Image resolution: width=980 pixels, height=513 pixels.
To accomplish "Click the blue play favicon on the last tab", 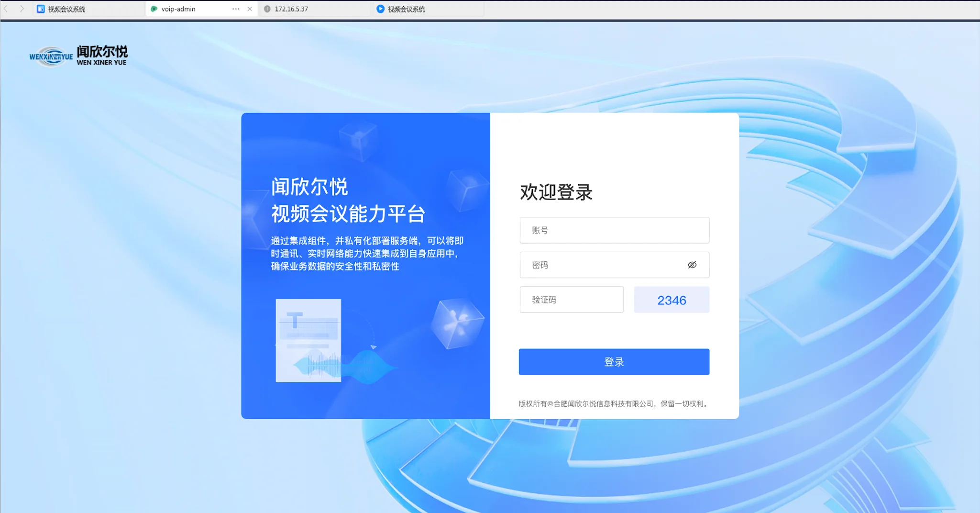I will (x=380, y=9).
